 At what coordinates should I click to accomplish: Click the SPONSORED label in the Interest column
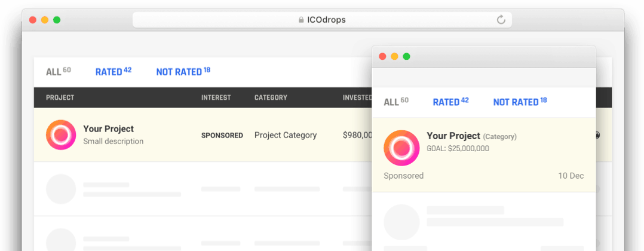(222, 136)
